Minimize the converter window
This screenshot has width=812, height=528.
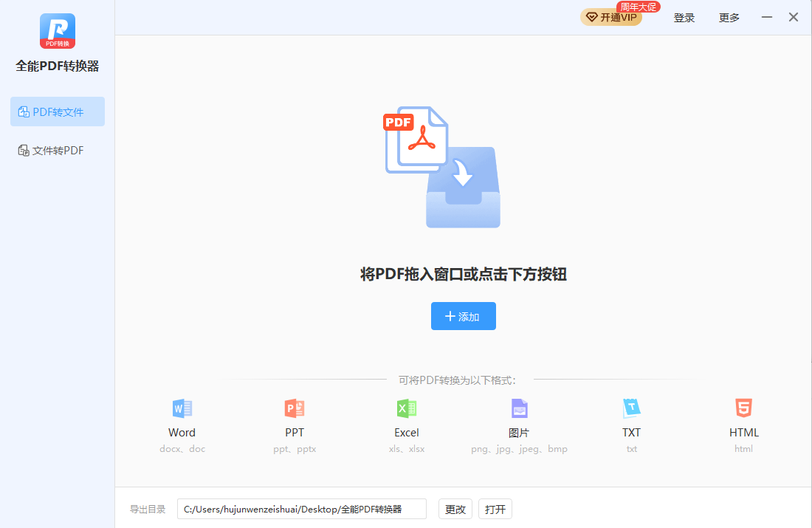click(x=768, y=17)
